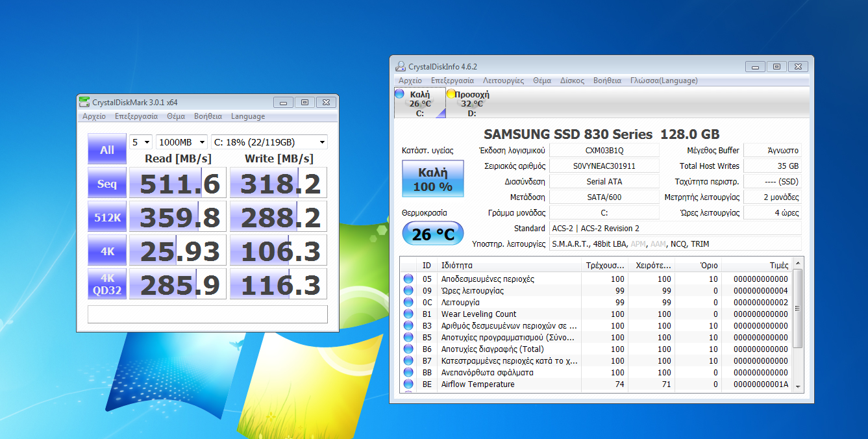Select drive D: tab with yellow Προσοχή status
Screen dimensions: 868x439
(x=471, y=103)
